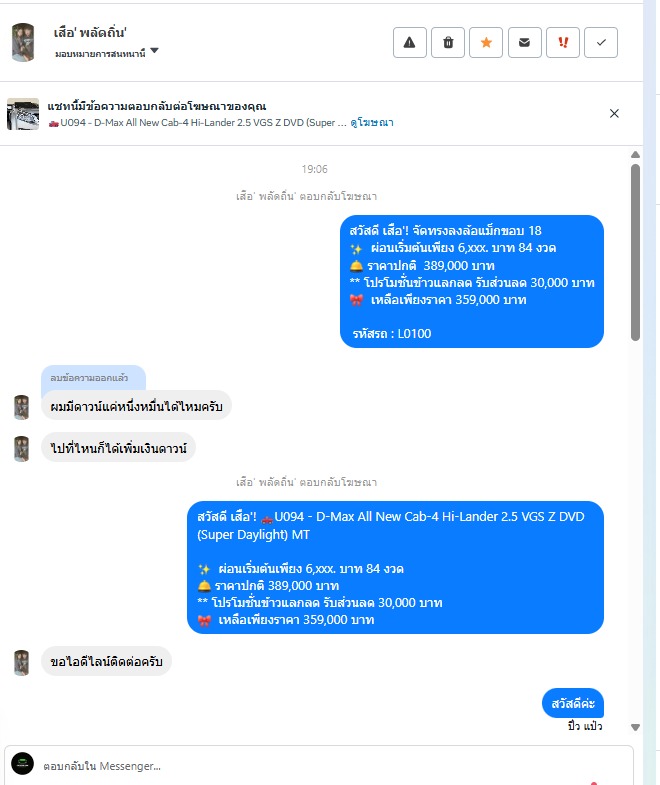Viewport: 660px width, 785px height.
Task: Open customer name เสือ' พลัดถิ่น' in header
Action: coord(90,33)
